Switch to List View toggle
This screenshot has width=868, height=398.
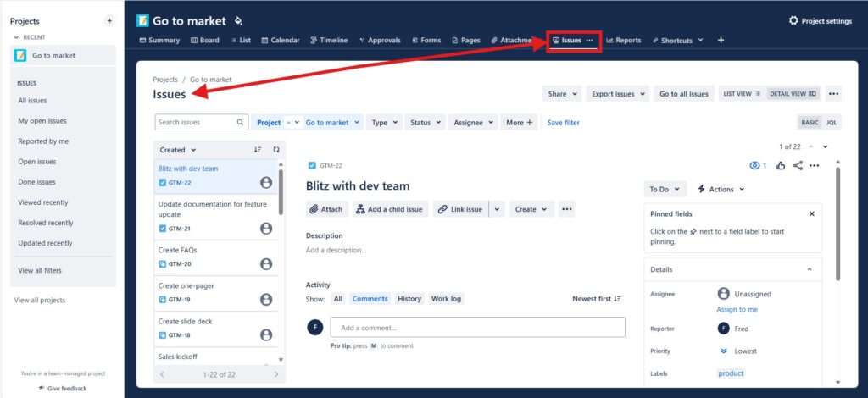coord(741,94)
